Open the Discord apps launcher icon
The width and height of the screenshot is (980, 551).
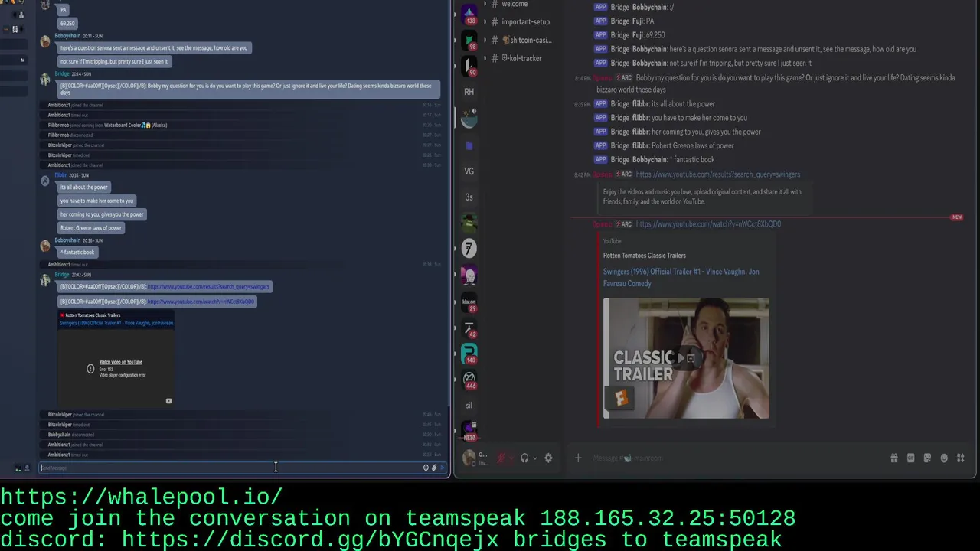[961, 458]
